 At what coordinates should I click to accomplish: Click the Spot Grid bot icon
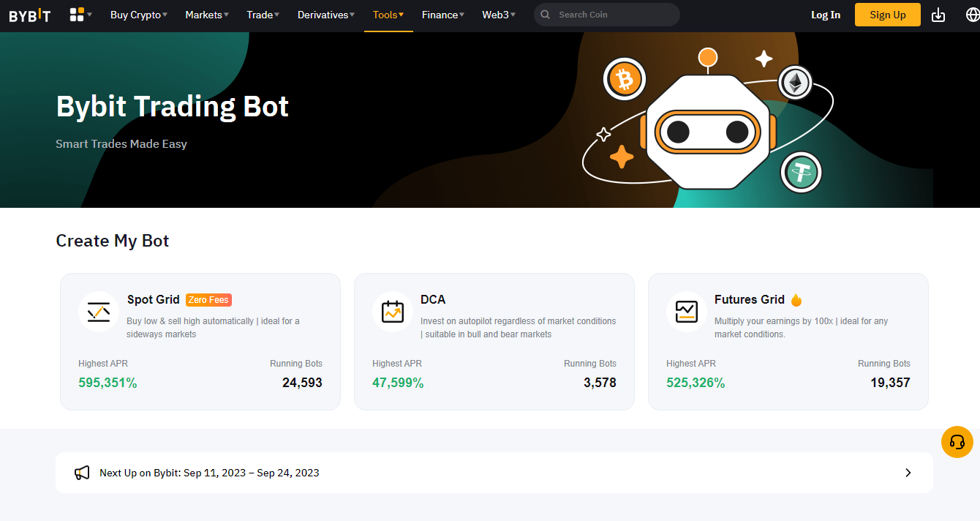tap(99, 312)
